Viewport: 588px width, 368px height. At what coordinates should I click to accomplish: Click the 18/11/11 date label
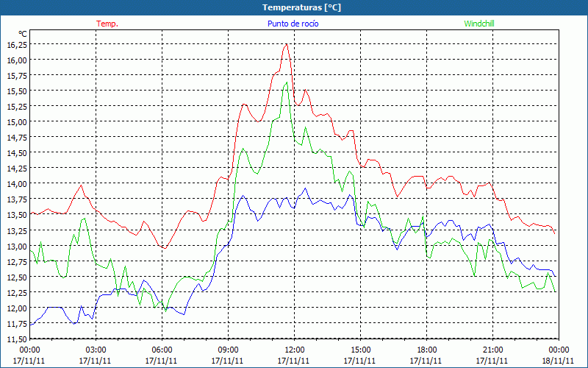(x=559, y=361)
